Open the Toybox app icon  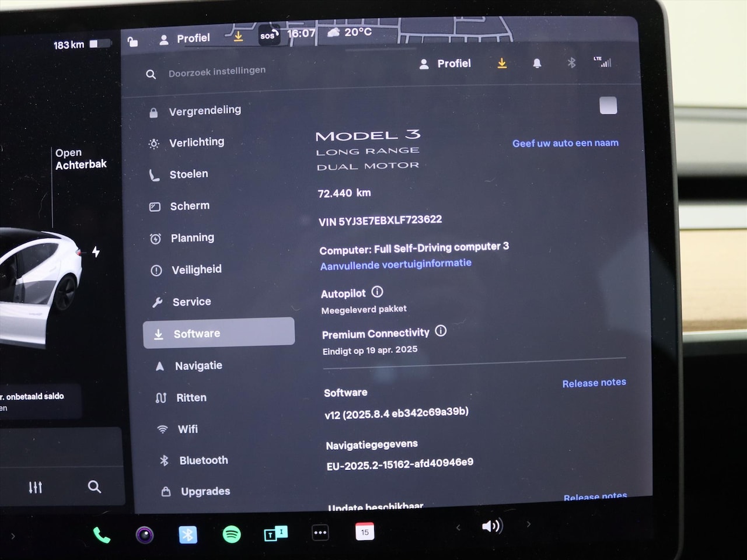pos(275,533)
